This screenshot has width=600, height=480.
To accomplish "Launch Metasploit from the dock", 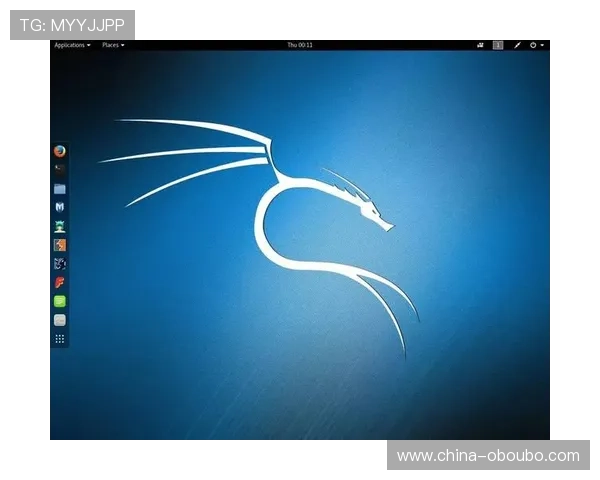I will (60, 207).
